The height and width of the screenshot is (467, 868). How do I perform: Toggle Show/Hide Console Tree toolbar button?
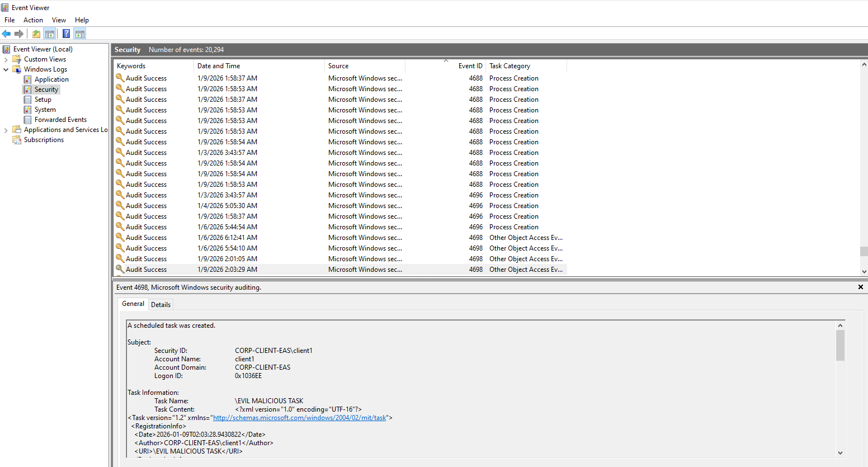[x=50, y=34]
